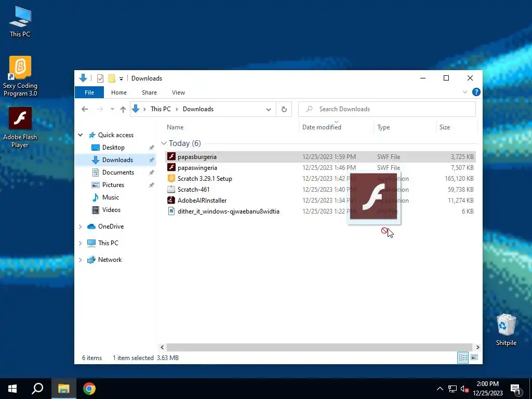The height and width of the screenshot is (399, 532).
Task: Click the 165,120 KB size cell
Action: (x=459, y=179)
